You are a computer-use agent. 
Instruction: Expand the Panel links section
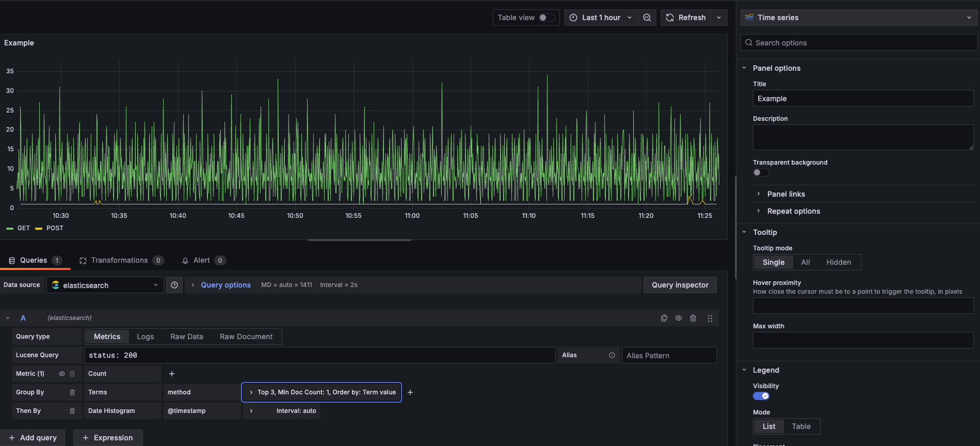tap(785, 194)
